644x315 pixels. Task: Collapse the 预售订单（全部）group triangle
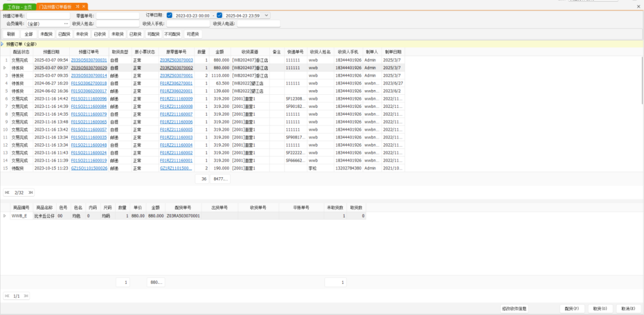click(x=2, y=44)
